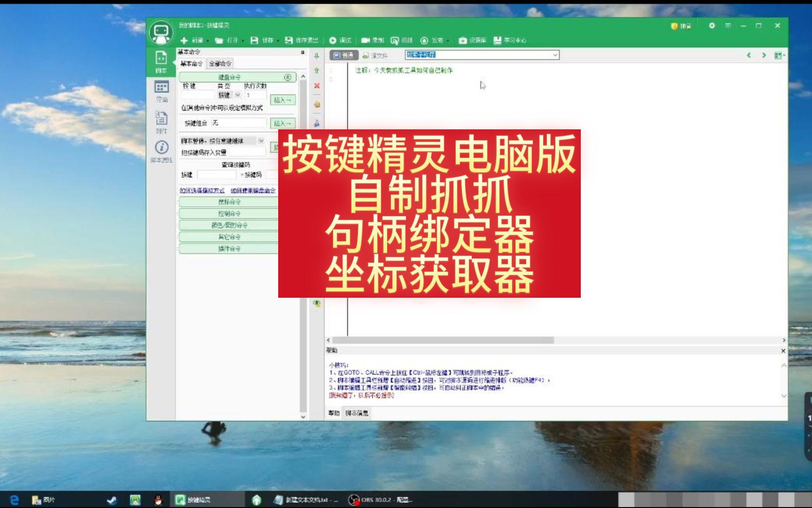Screen dimensions: 812x508
Task: Click the 执行次数 count input field
Action: (x=256, y=95)
